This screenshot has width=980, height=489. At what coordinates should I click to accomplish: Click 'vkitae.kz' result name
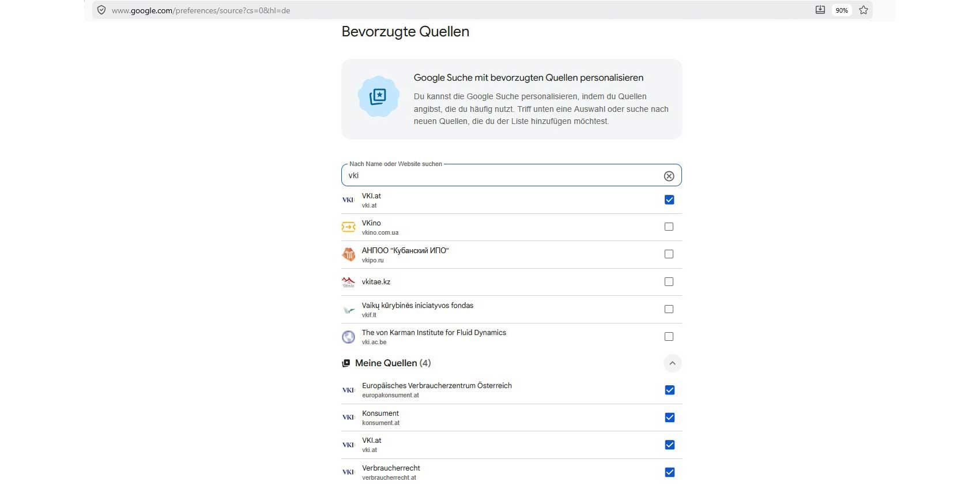(x=376, y=282)
